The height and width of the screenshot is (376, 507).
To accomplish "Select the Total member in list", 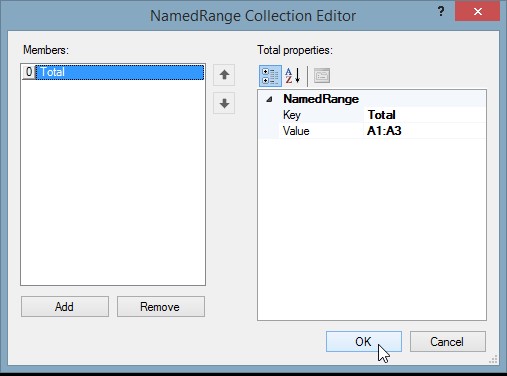I will [x=120, y=72].
